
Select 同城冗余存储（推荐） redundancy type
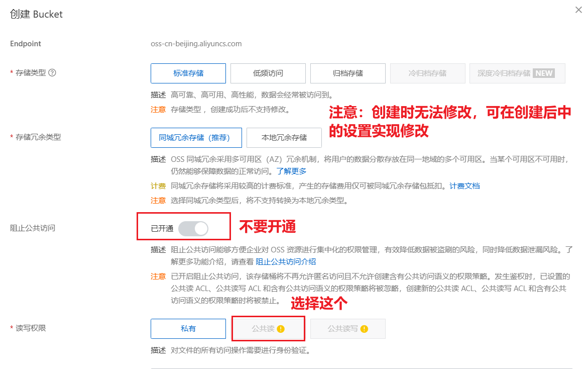[x=196, y=137]
